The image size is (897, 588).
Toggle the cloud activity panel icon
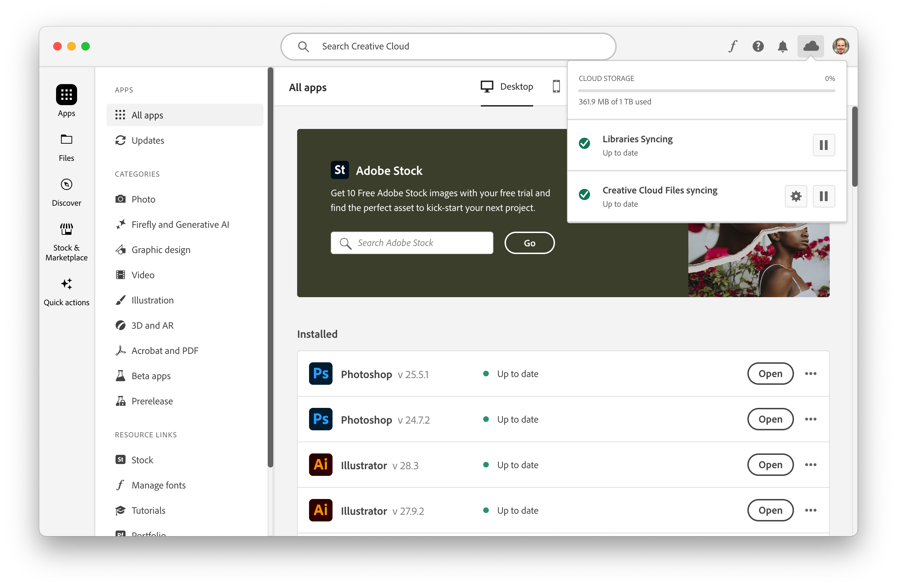click(x=810, y=46)
